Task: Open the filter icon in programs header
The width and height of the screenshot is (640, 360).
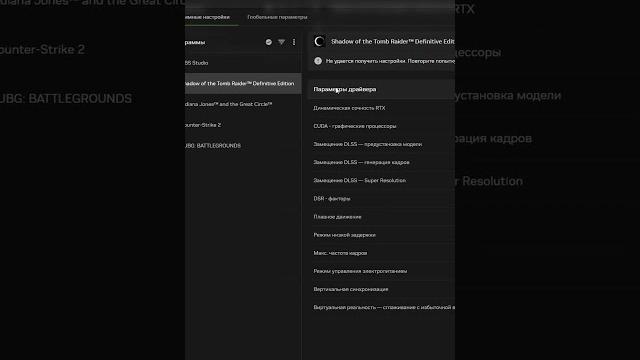Action: (281, 42)
